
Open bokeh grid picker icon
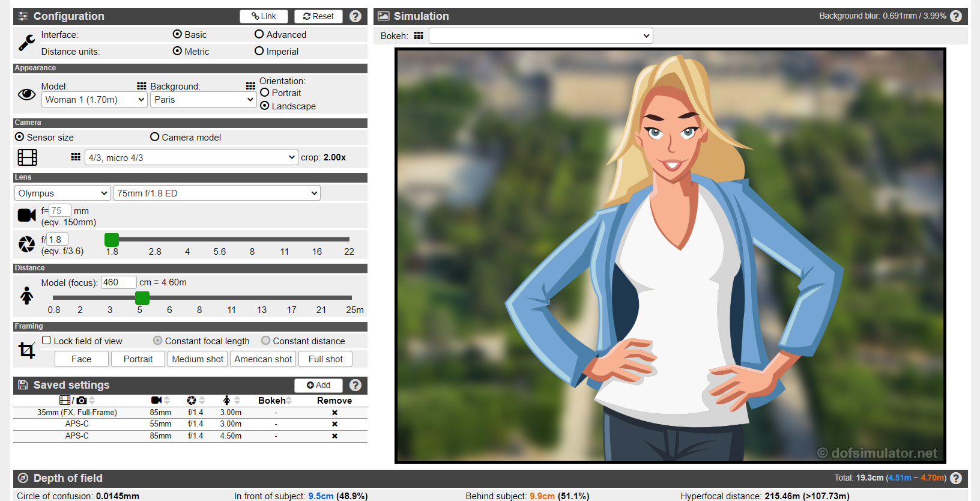tap(419, 36)
